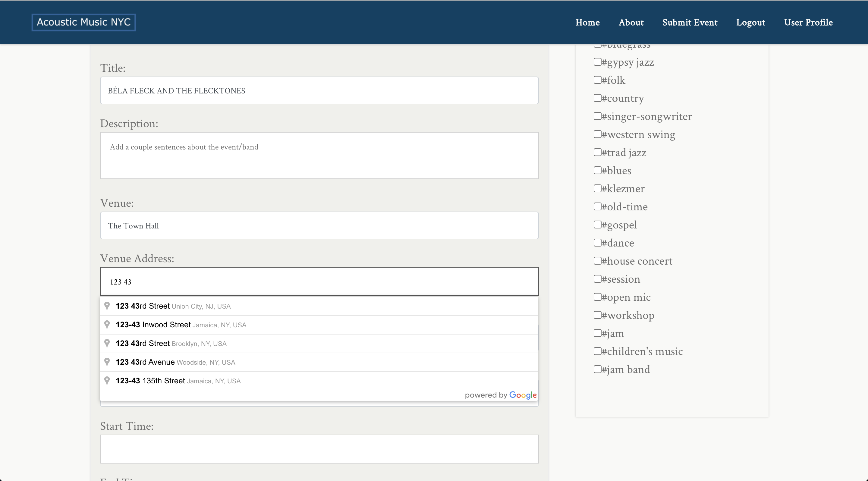
Task: Check the #gospel checkbox
Action: [597, 224]
